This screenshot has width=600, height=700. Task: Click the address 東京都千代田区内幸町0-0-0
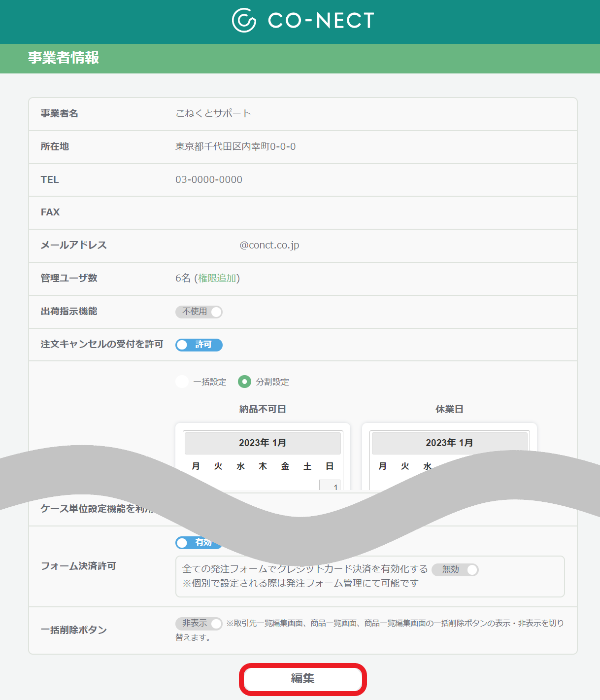[235, 146]
